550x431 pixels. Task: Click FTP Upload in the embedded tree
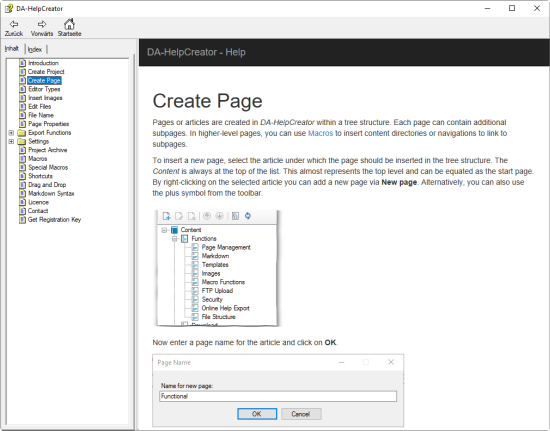point(217,291)
